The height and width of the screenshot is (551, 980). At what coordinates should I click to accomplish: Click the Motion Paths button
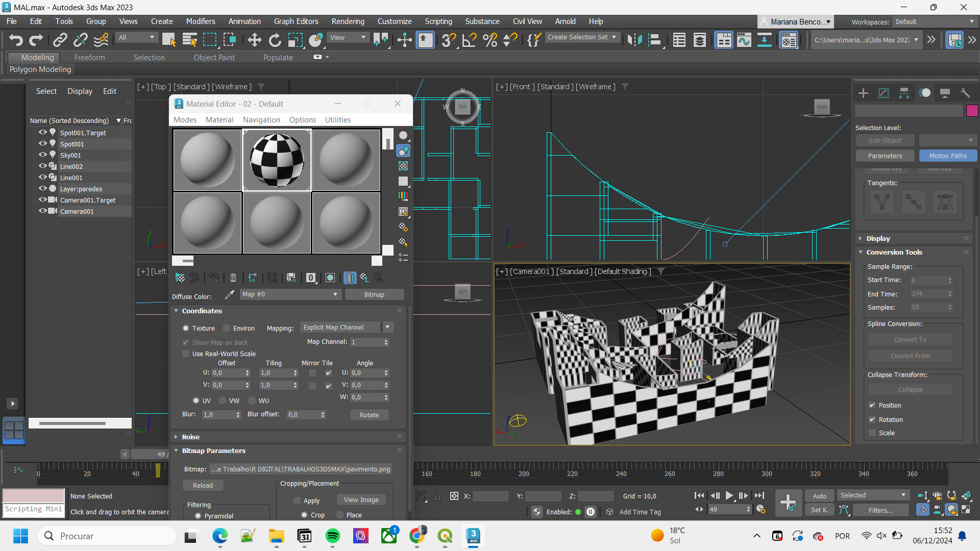tap(948, 156)
